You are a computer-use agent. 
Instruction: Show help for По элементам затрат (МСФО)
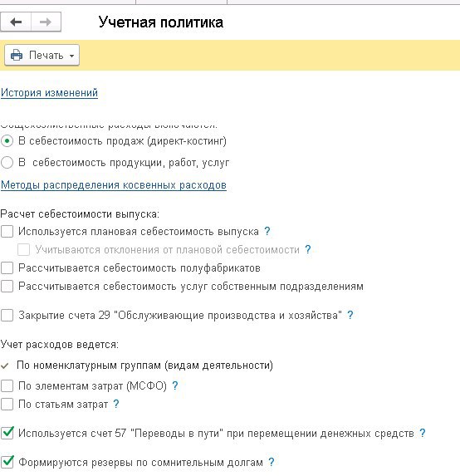click(175, 385)
